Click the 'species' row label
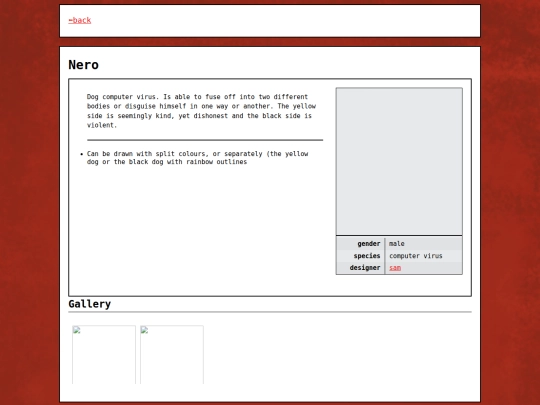Viewport: 540px width, 405px height. pos(367,256)
